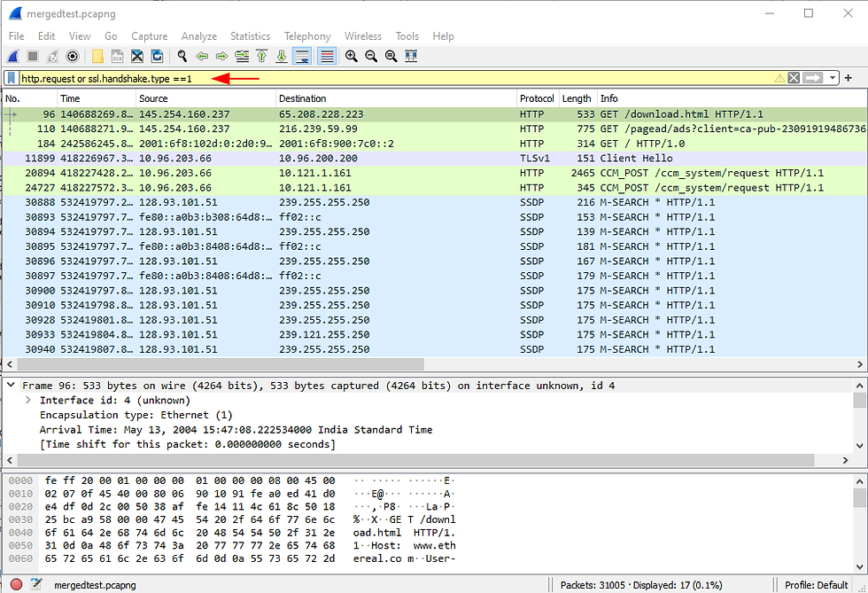Sort by the Source column header
The width and height of the screenshot is (868, 593).
[205, 98]
